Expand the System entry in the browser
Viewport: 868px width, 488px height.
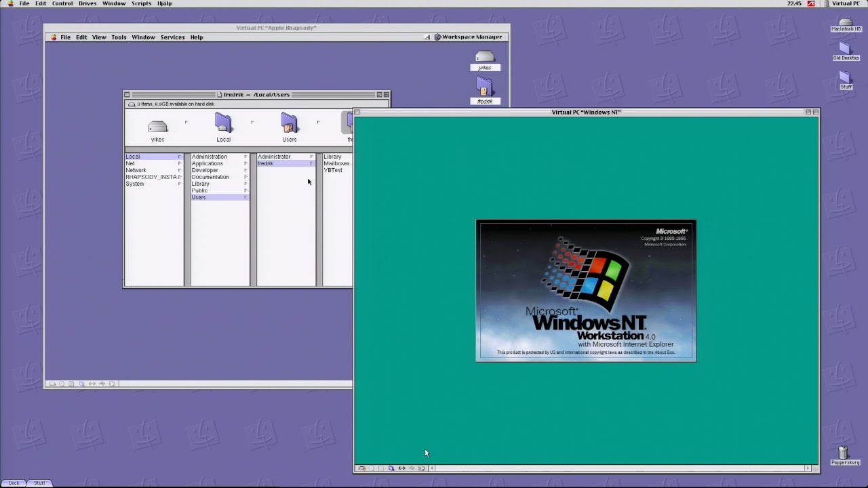[180, 184]
